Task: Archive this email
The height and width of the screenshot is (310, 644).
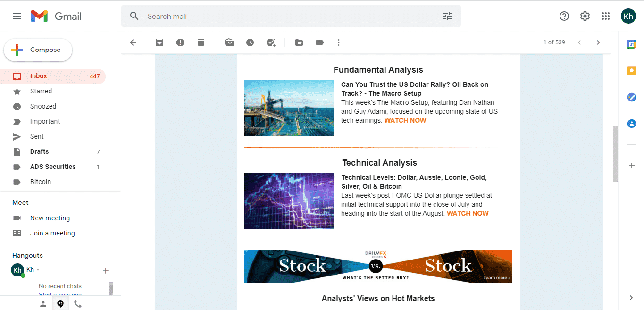Action: coord(159,42)
